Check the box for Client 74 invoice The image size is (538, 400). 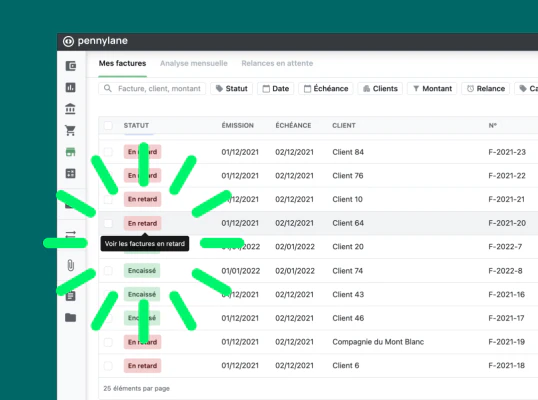[108, 271]
